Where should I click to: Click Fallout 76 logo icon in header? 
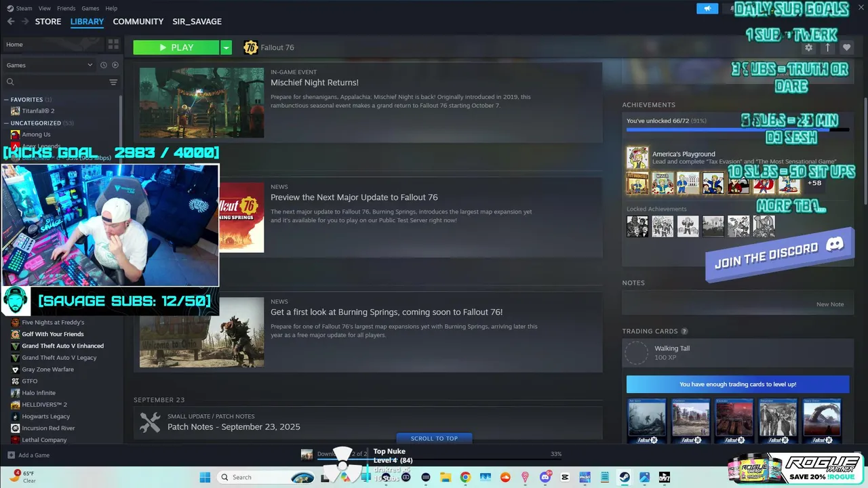pos(251,47)
